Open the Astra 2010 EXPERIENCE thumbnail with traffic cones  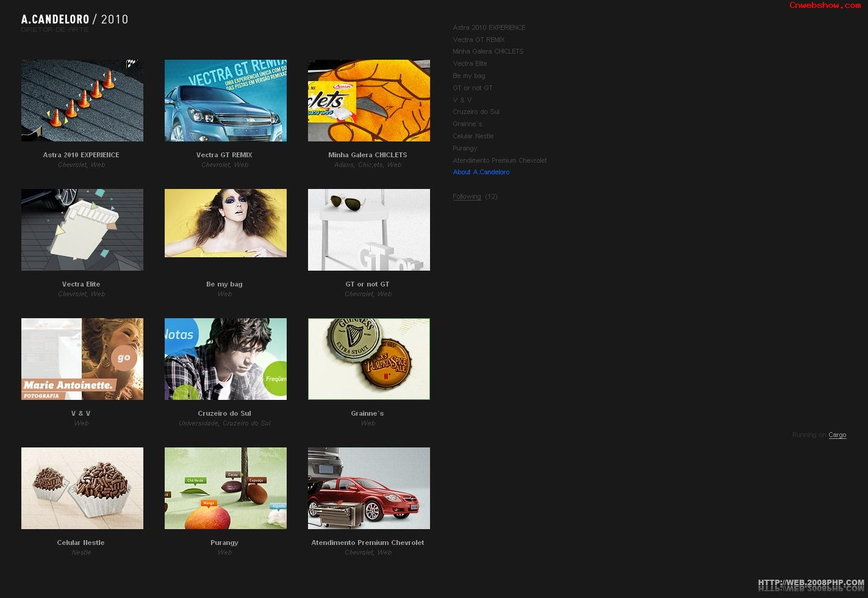click(82, 101)
